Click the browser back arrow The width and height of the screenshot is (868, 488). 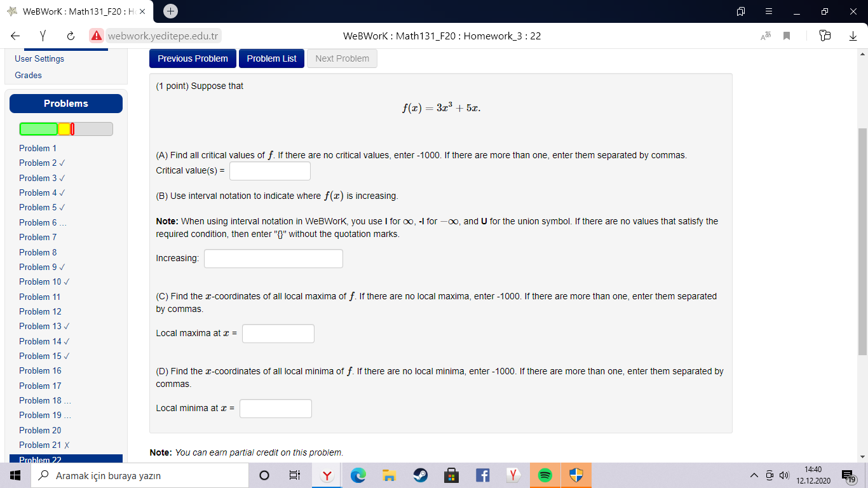15,36
